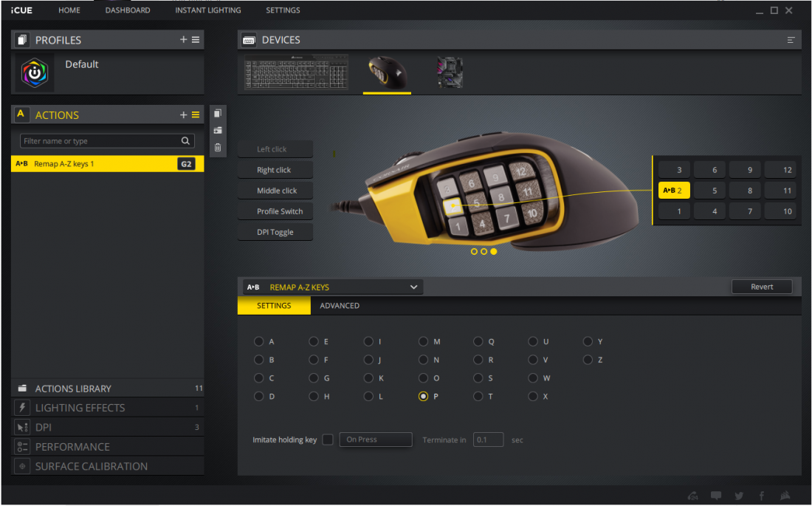Image resolution: width=812 pixels, height=506 pixels.
Task: Open the Profiles hamburger menu icon
Action: point(196,40)
